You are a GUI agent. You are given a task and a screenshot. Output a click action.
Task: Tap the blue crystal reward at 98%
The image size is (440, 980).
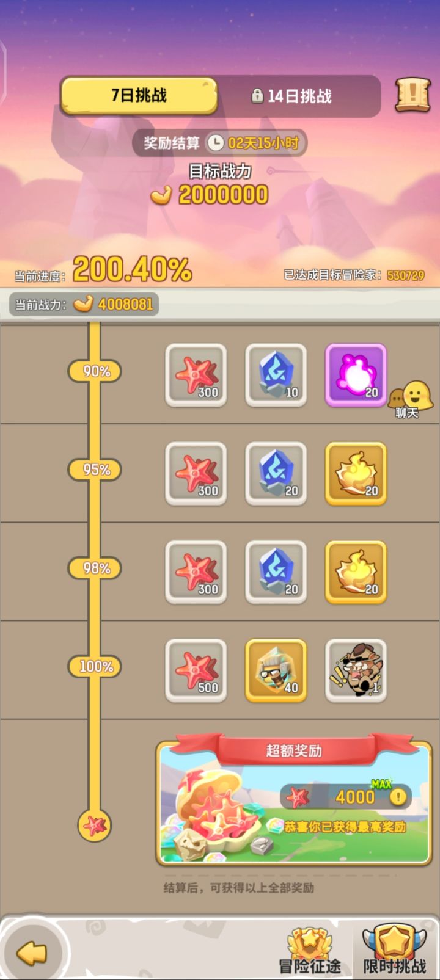(276, 572)
